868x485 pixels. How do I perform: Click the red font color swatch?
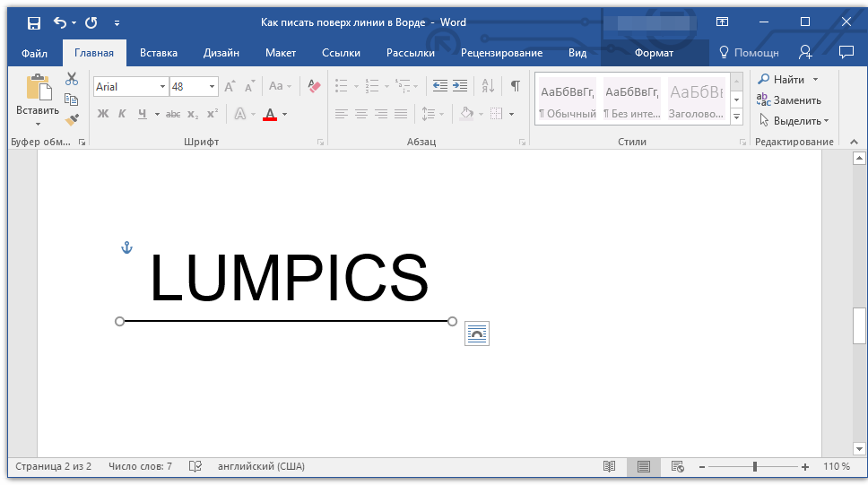270,115
